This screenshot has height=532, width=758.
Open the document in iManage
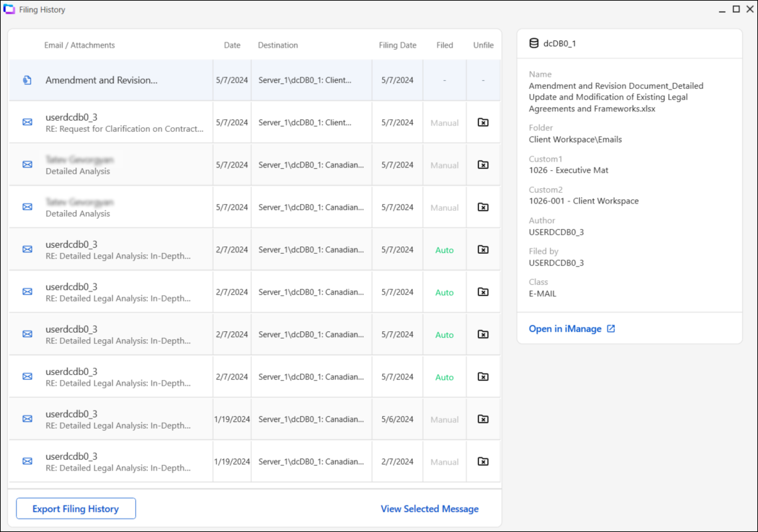(x=572, y=329)
